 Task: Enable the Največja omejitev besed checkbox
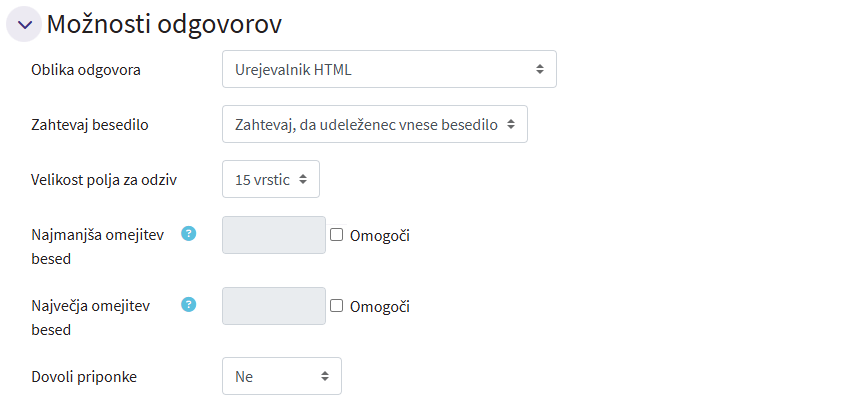pyautogui.click(x=337, y=306)
